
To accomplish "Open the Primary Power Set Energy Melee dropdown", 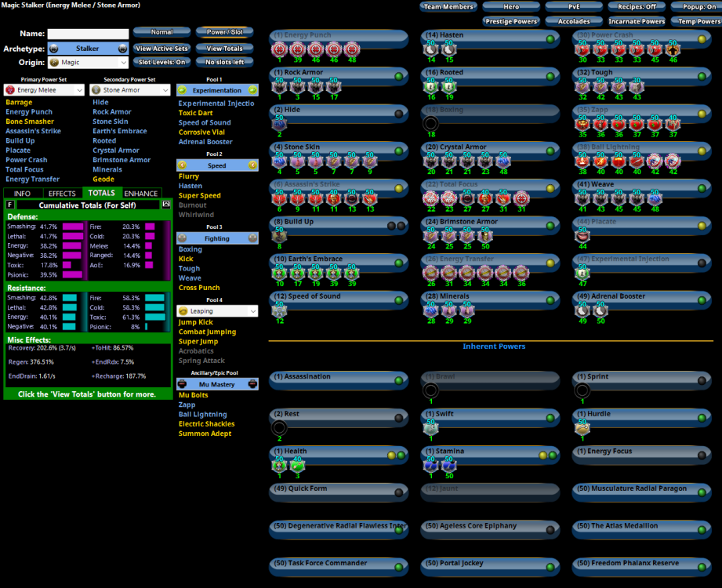I will (44, 90).
